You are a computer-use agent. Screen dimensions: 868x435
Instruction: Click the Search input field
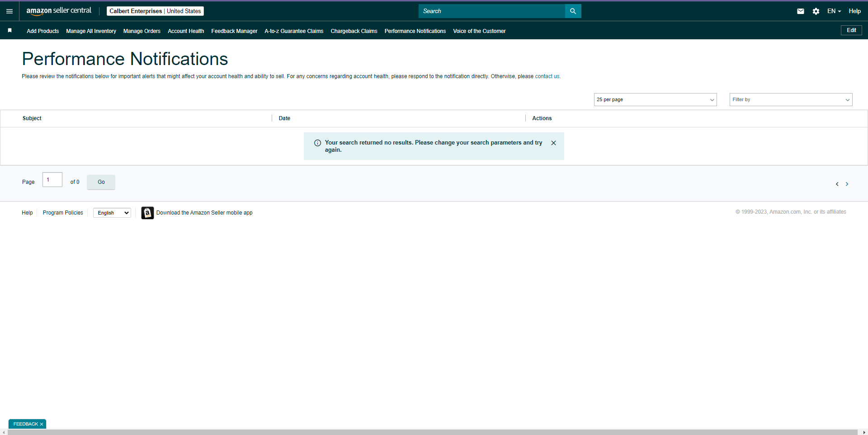[492, 11]
